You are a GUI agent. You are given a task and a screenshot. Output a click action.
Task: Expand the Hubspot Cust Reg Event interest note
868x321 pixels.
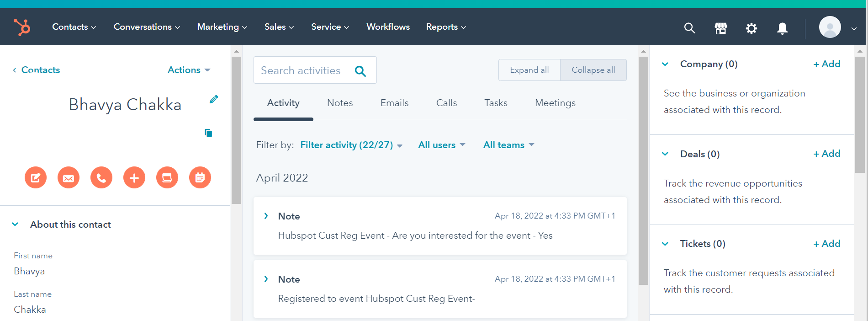click(x=266, y=216)
